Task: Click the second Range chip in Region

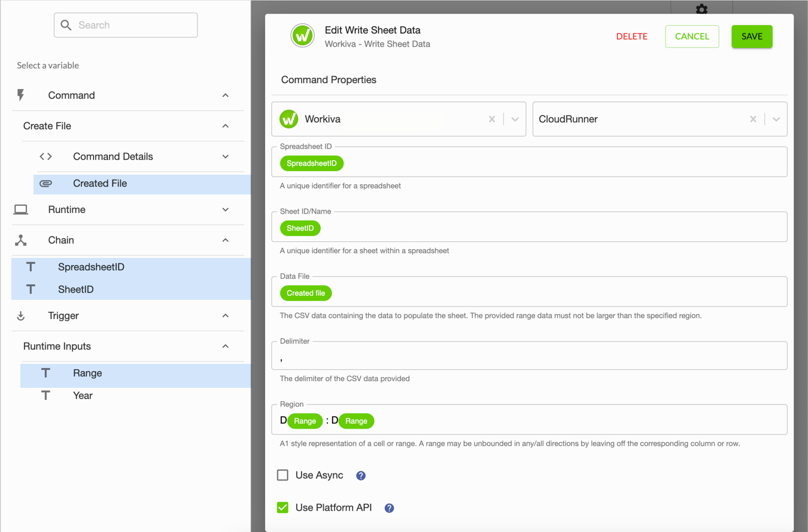Action: click(356, 421)
